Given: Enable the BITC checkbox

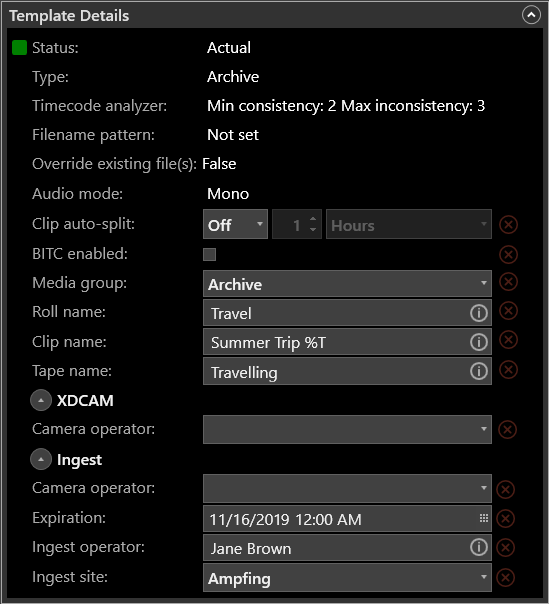Looking at the screenshot, I should click(x=210, y=254).
